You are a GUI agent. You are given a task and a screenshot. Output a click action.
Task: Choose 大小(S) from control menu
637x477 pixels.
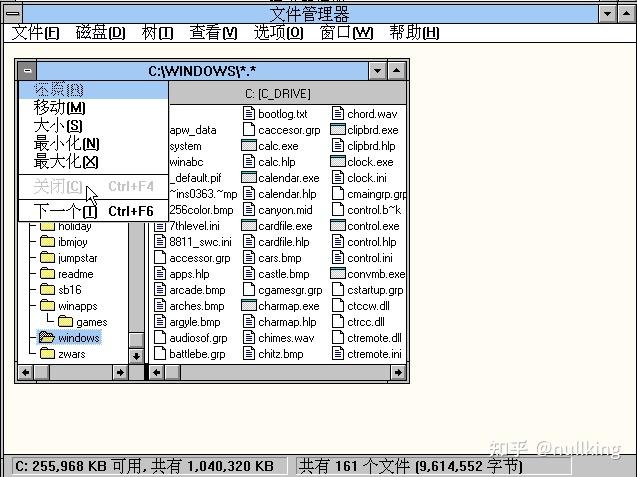(93, 126)
